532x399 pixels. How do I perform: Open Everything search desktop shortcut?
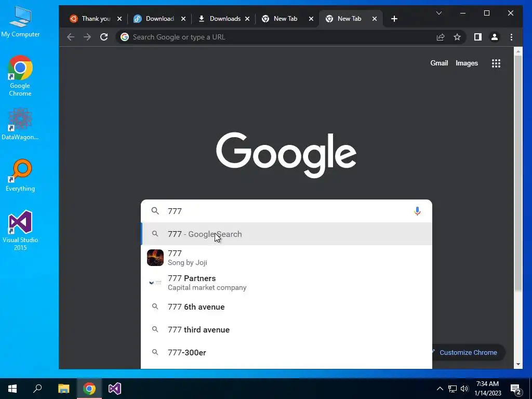[20, 176]
